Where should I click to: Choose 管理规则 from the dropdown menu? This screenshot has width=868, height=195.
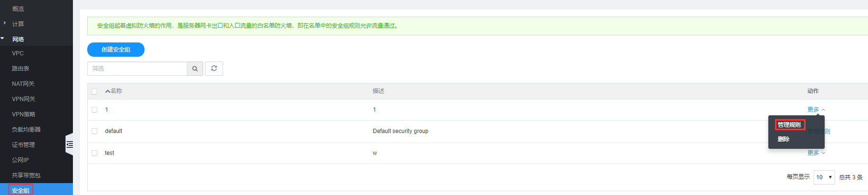click(x=789, y=125)
